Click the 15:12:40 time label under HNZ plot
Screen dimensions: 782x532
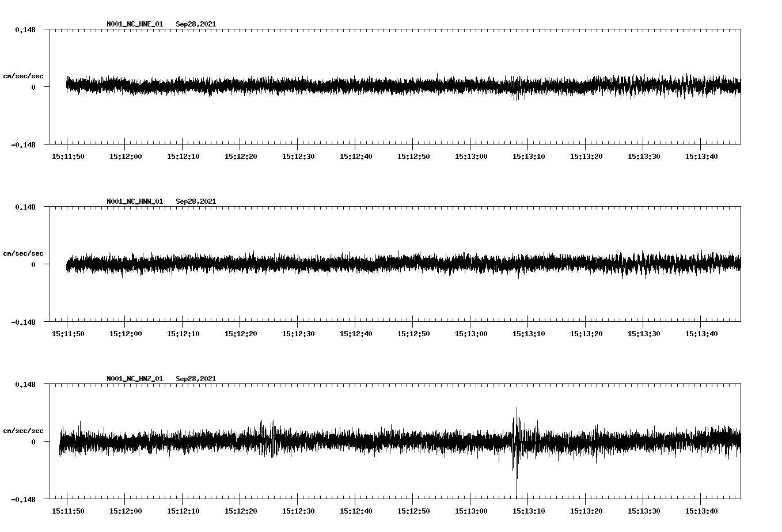point(356,511)
